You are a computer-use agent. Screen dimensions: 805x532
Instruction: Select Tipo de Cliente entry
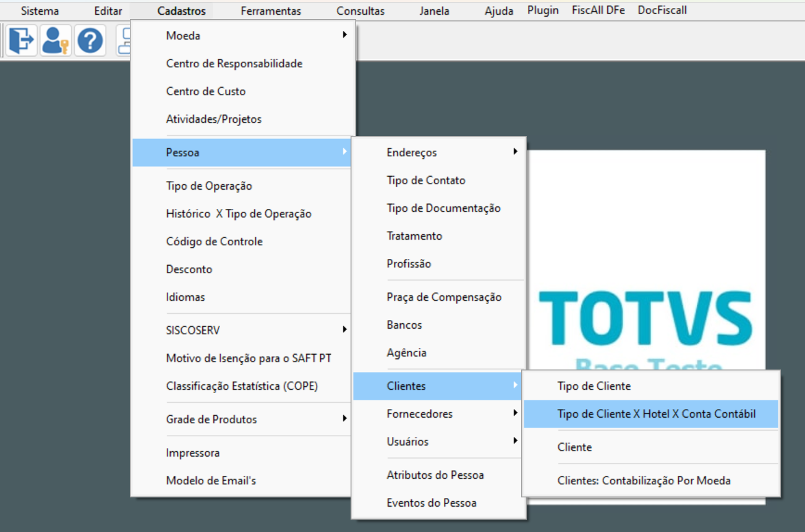(651, 386)
